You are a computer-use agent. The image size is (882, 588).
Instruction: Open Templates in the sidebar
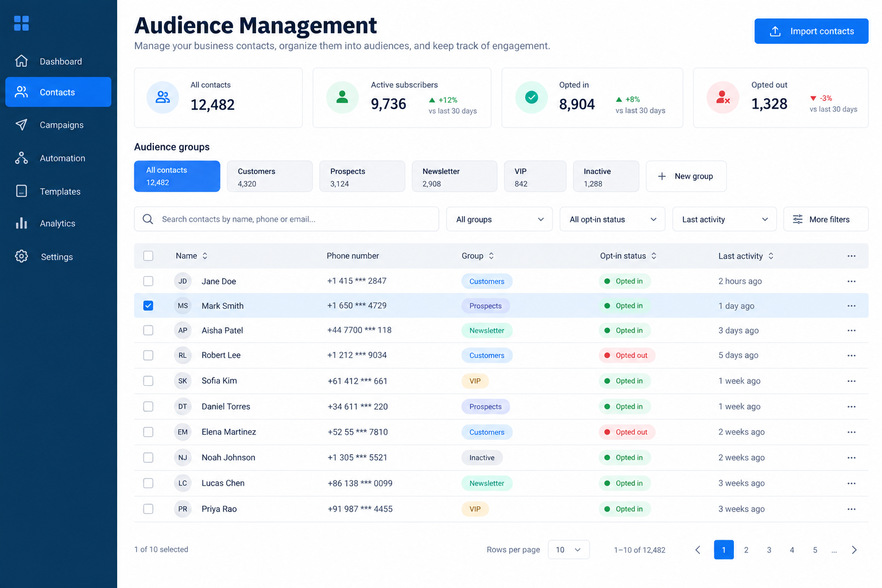coord(58,192)
